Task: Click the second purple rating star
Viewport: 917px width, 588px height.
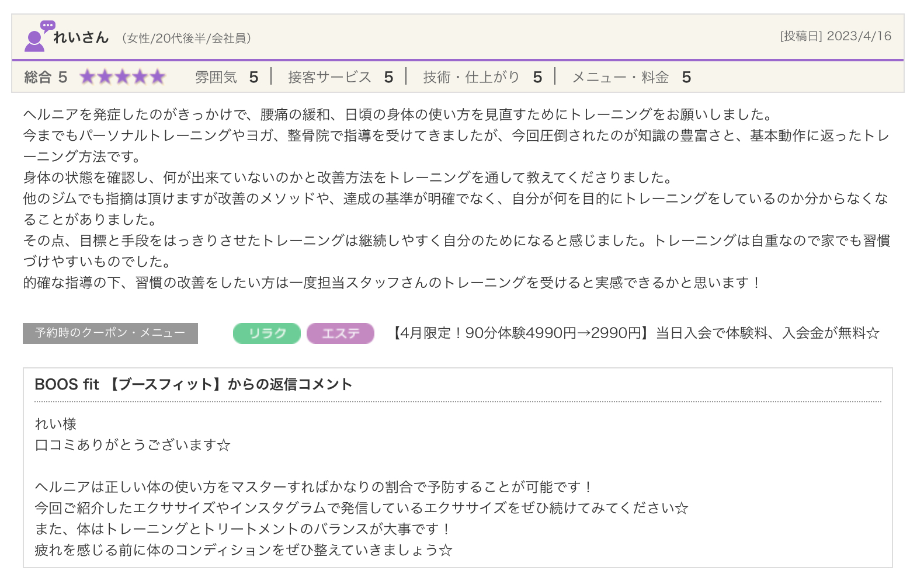Action: click(x=105, y=77)
